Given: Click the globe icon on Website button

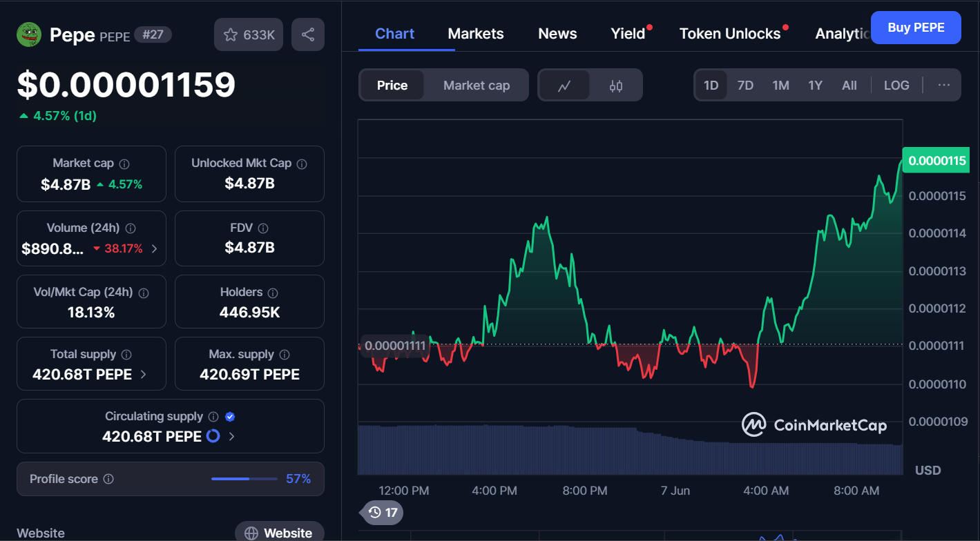Looking at the screenshot, I should coord(251,533).
